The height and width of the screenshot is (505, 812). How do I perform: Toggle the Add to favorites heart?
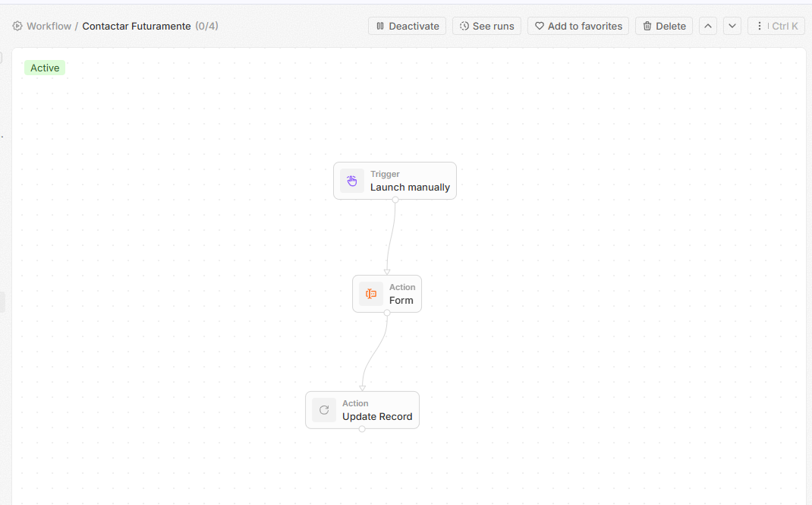(x=540, y=26)
